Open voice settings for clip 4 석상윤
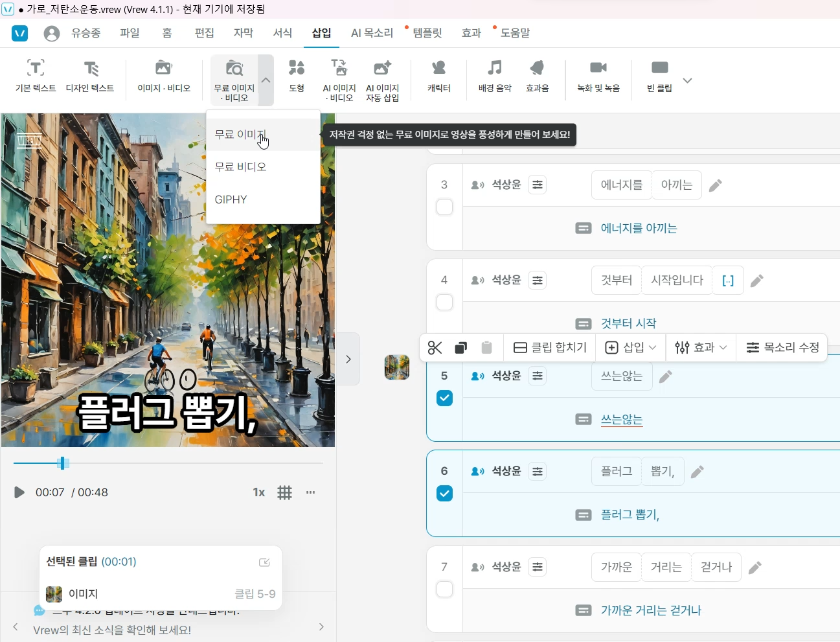840x642 pixels. click(x=538, y=281)
